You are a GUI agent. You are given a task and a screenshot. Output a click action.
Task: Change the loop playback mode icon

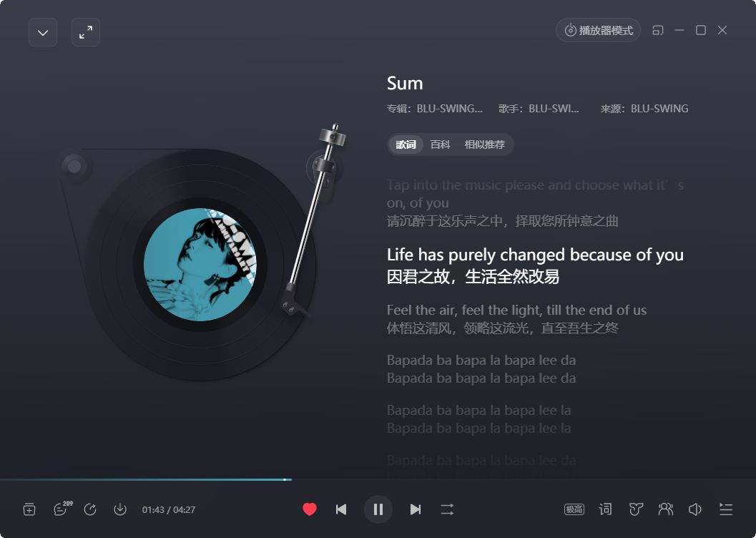pyautogui.click(x=447, y=509)
